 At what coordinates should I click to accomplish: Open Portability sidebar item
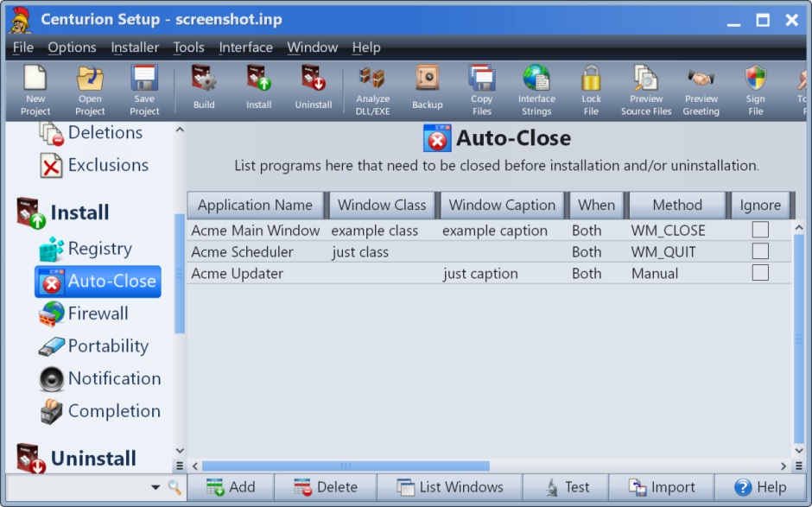[x=94, y=346]
